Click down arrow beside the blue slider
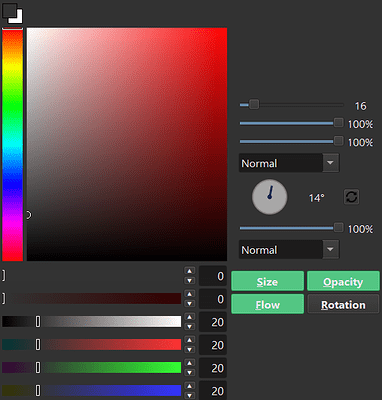Viewport: 382px width, 400px height. (x=190, y=396)
